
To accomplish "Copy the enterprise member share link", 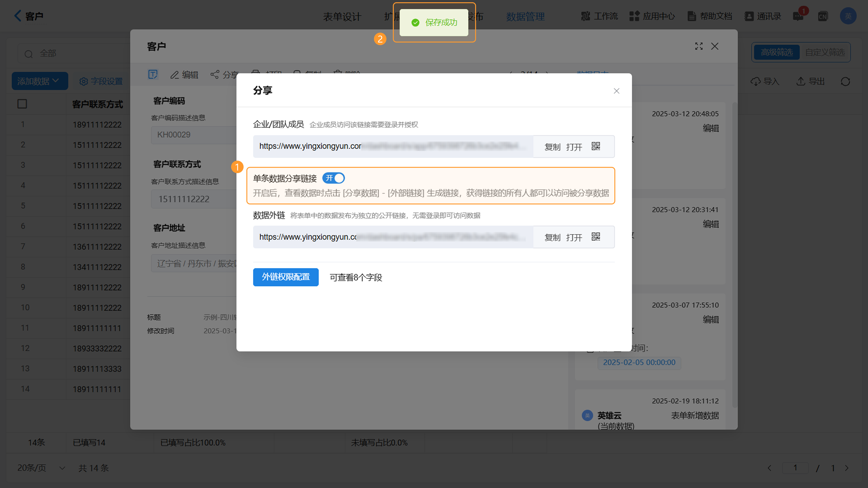I will [x=552, y=147].
